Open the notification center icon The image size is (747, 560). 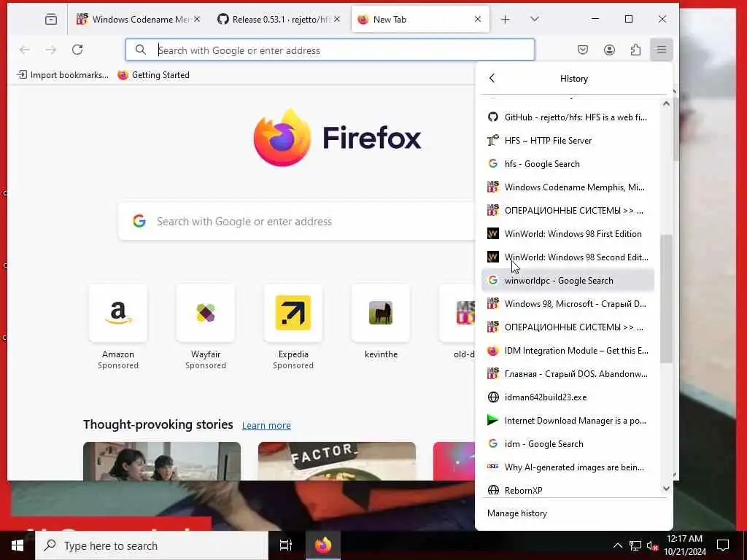pos(723,545)
